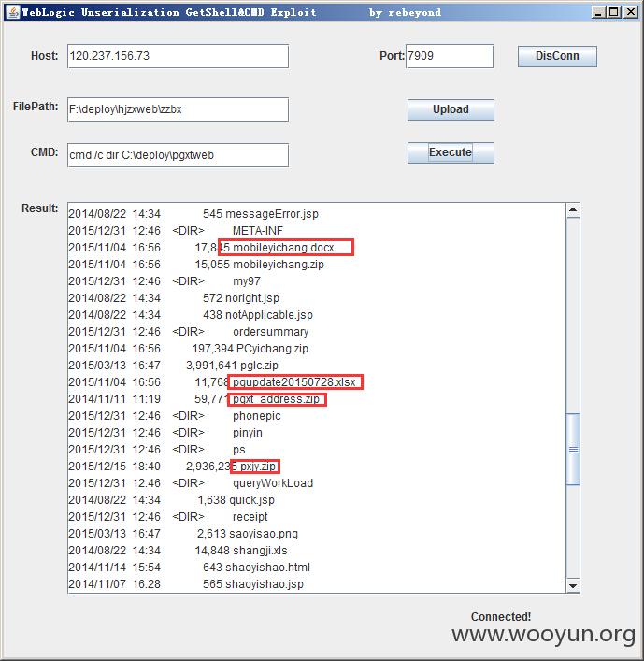Screen dimensions: 644x661
Task: Close the exploit window
Action: (631, 12)
